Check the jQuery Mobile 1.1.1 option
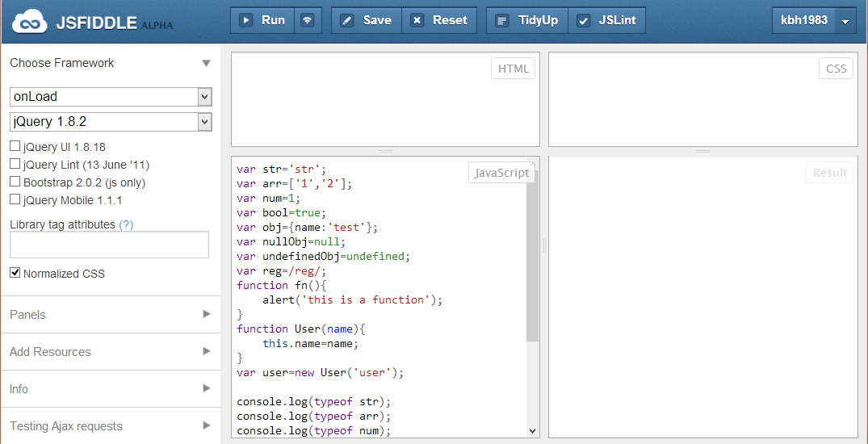The image size is (868, 444). pos(15,199)
